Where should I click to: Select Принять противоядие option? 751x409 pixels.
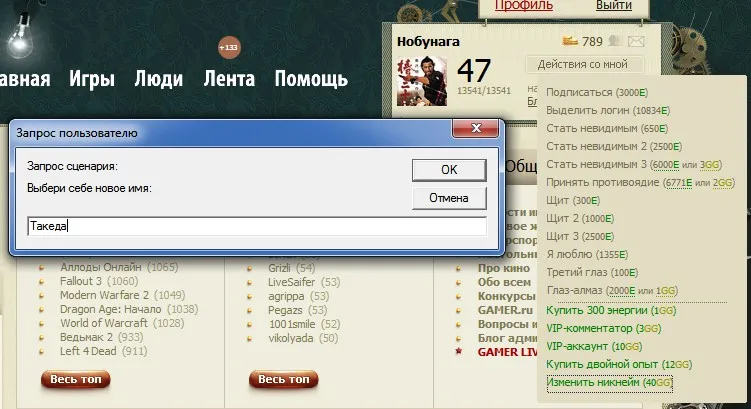[x=640, y=183]
